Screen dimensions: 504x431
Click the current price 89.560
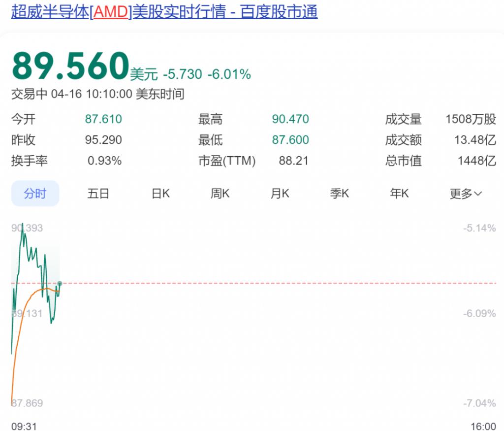tap(70, 66)
